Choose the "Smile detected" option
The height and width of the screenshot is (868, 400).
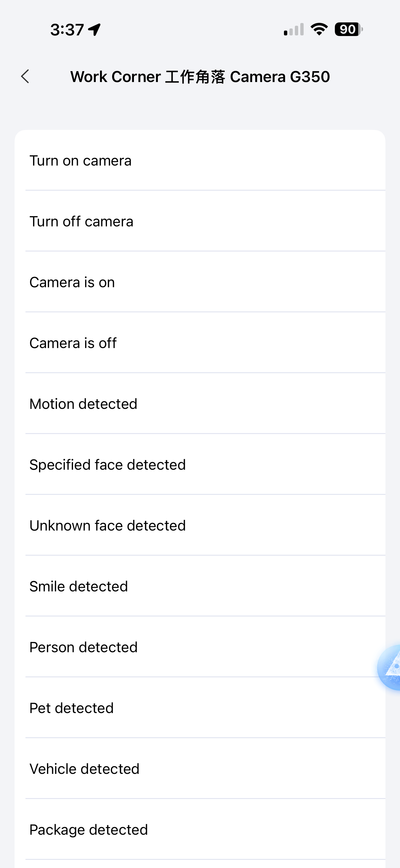[x=78, y=587]
